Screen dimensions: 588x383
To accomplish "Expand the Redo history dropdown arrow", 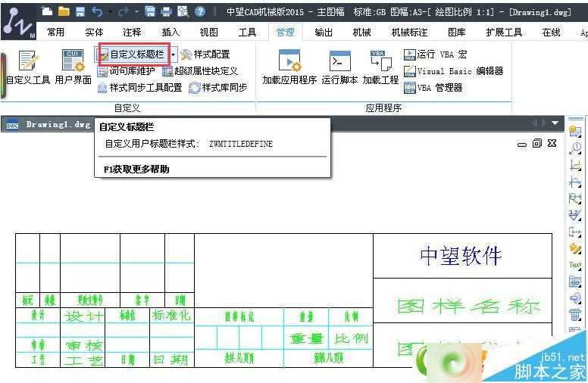I will (136, 12).
